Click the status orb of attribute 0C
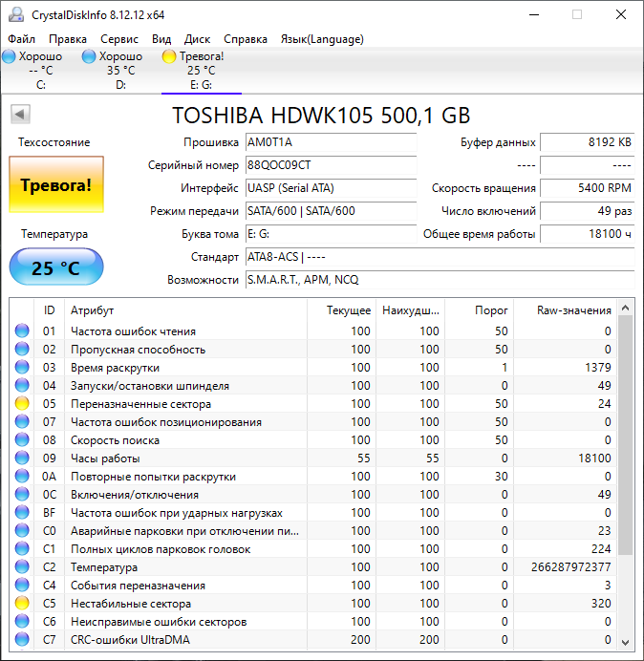The height and width of the screenshot is (661, 644). click(22, 494)
